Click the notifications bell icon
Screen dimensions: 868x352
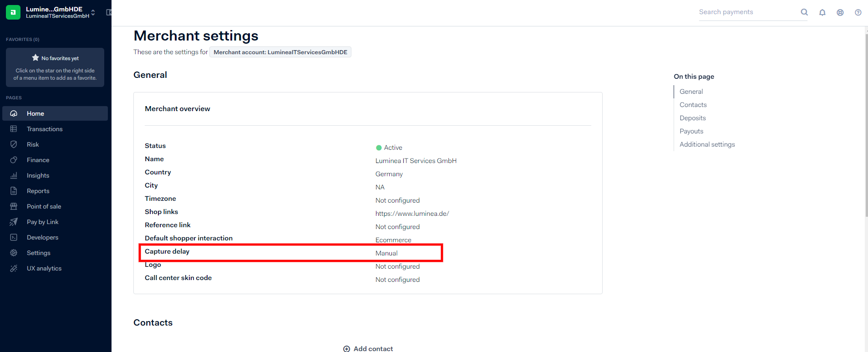coord(822,12)
